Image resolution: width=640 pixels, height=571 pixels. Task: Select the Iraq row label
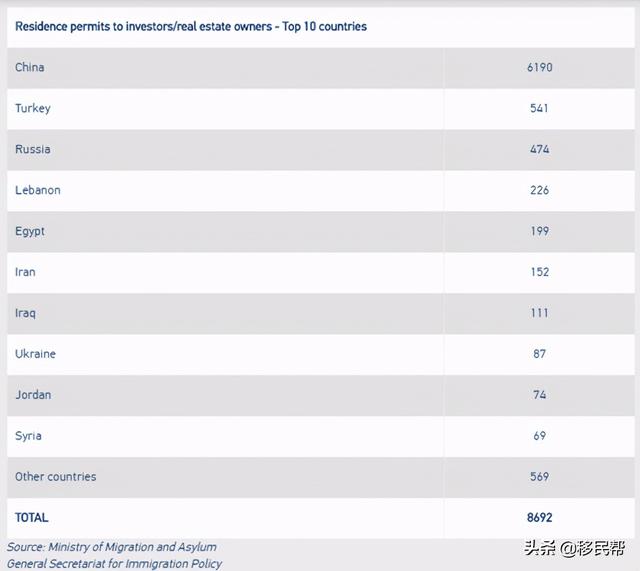pos(26,313)
